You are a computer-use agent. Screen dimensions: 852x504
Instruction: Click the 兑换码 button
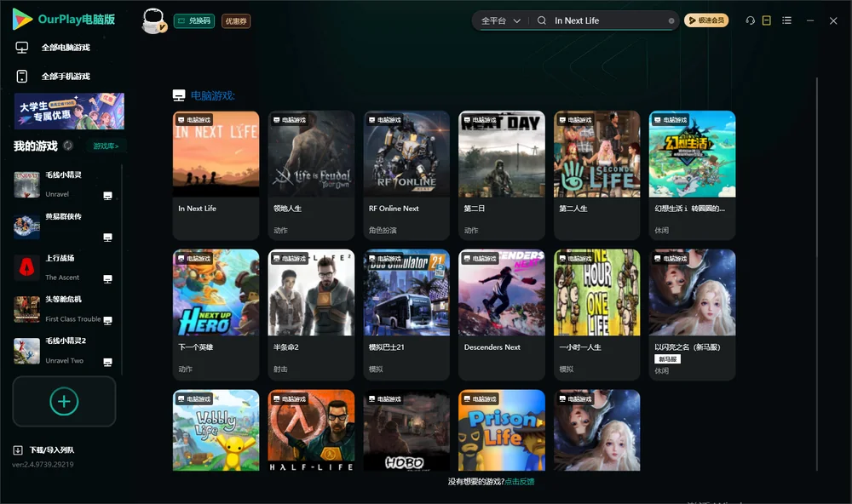point(194,21)
